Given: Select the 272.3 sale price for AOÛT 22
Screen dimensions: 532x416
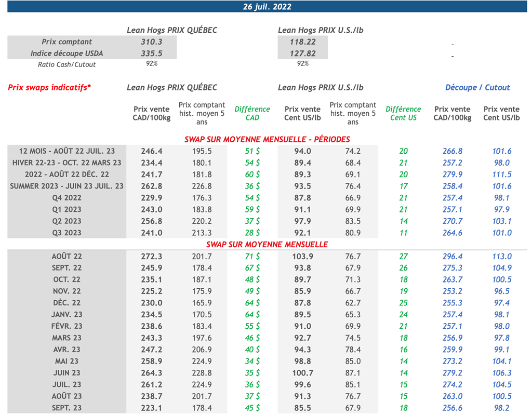Looking at the screenshot, I should (x=152, y=257).
